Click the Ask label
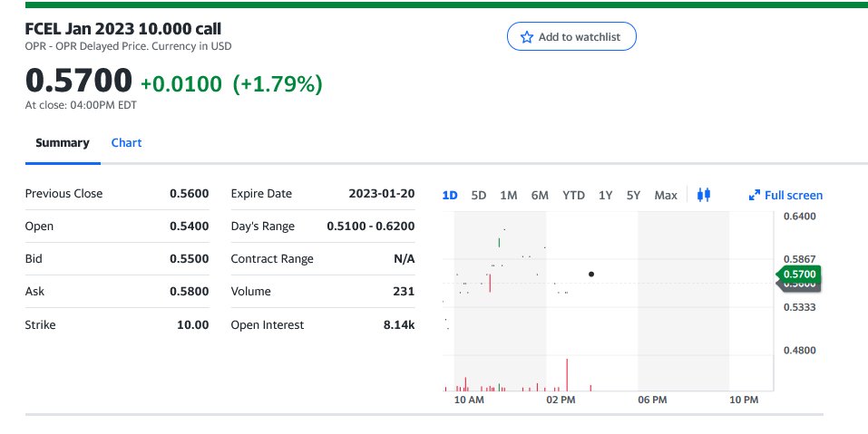Image resolution: width=868 pixels, height=434 pixels. click(34, 292)
